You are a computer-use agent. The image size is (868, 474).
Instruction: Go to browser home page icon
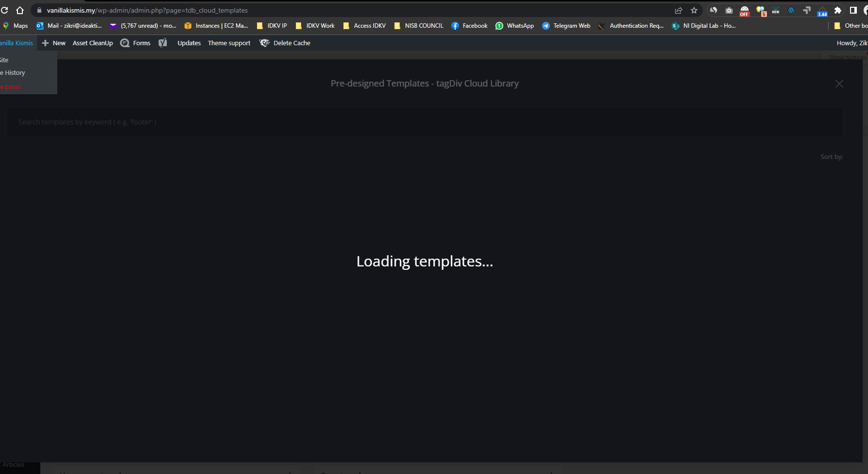pyautogui.click(x=20, y=10)
